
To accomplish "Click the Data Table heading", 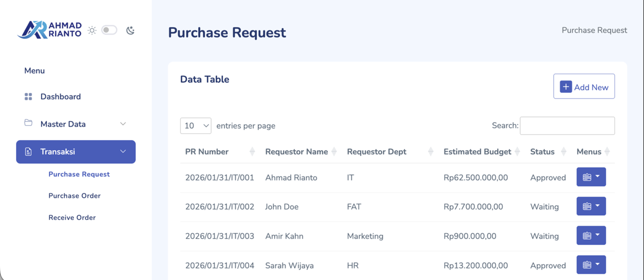I will (x=205, y=79).
